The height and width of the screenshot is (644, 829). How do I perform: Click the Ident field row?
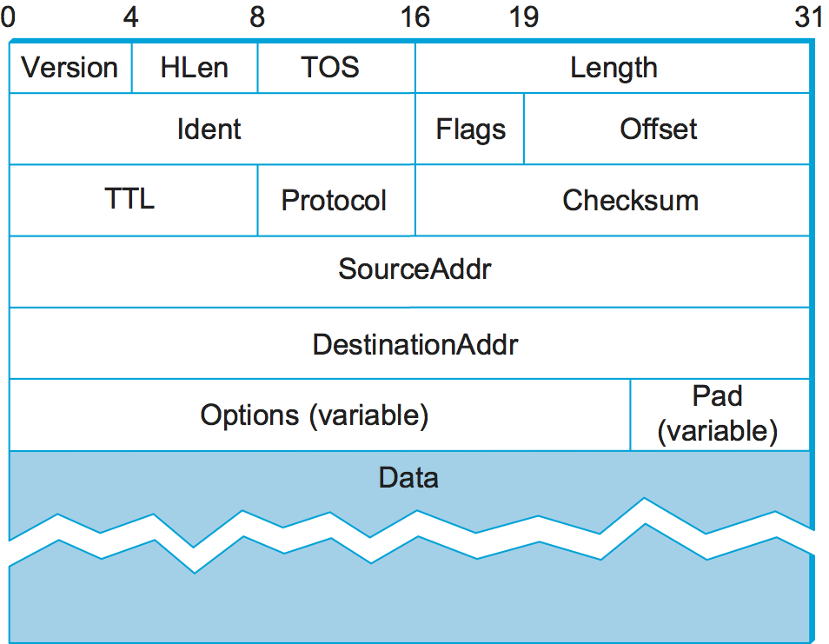tap(209, 129)
